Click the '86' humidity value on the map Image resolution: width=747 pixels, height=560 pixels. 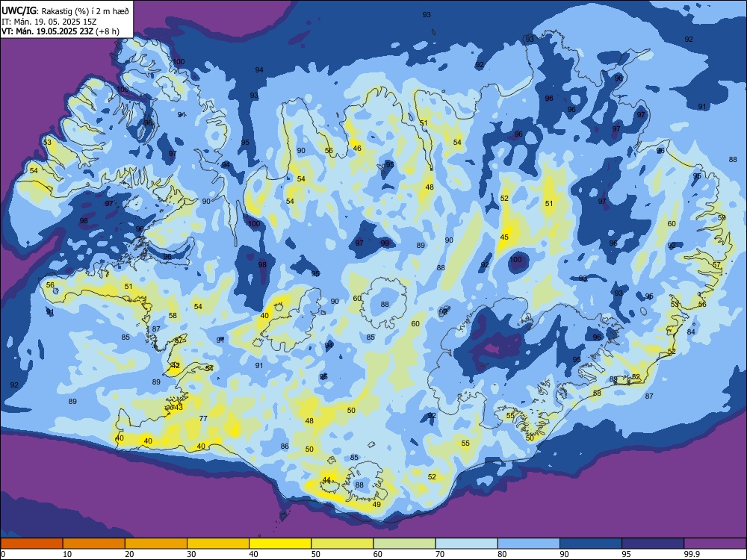coord(285,447)
